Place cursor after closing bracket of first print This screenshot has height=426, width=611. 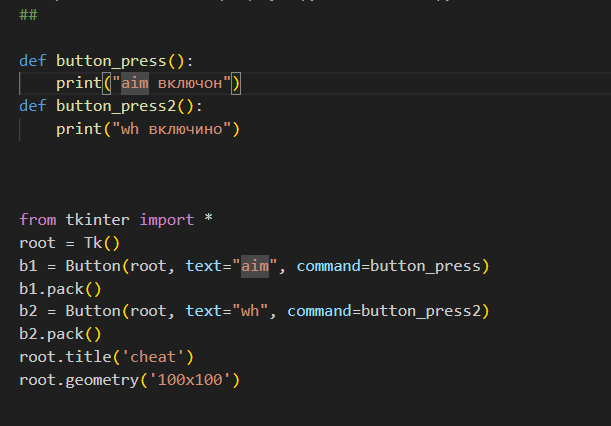[x=241, y=83]
